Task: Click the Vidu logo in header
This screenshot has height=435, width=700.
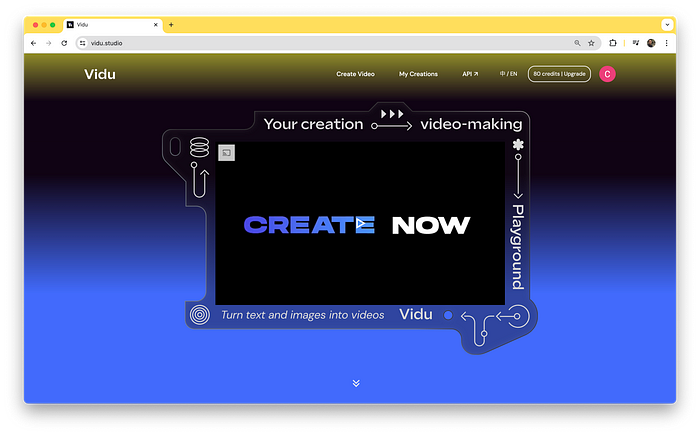Action: point(100,74)
